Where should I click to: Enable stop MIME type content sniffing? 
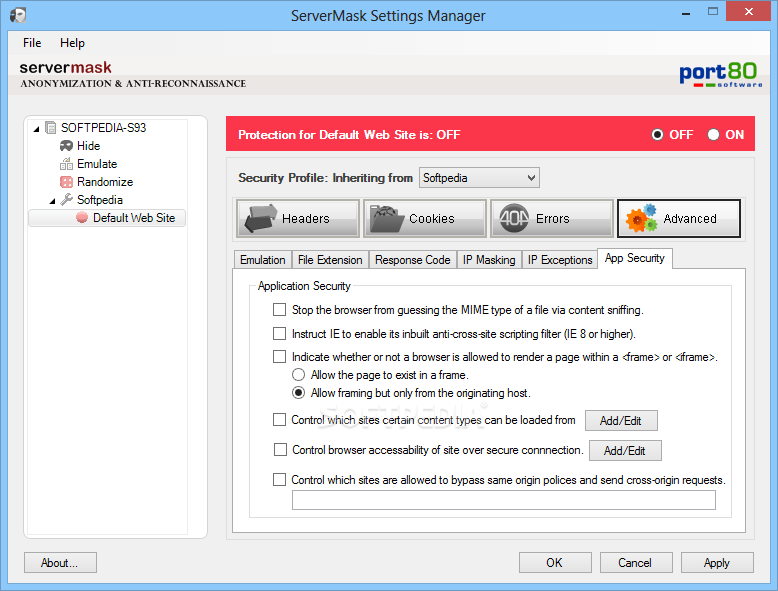pos(279,310)
